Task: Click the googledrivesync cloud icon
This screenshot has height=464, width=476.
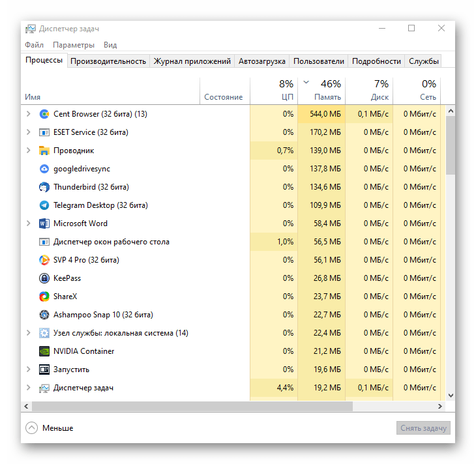Action: pos(44,169)
